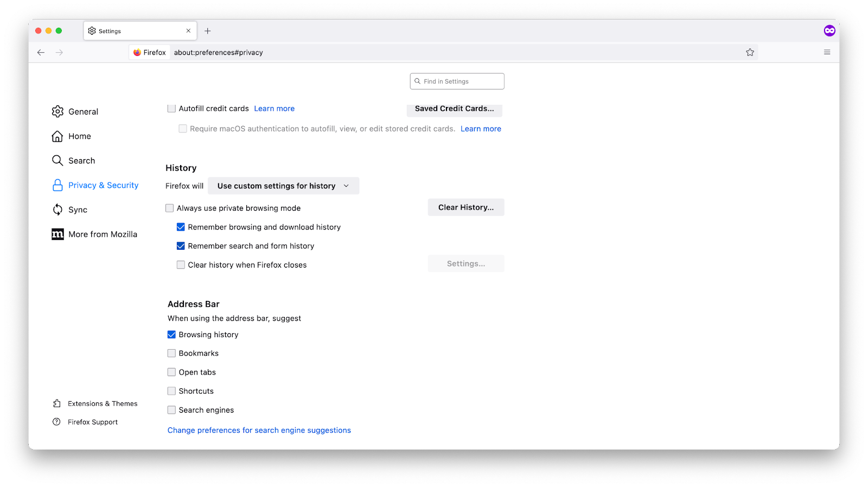Open the history mode dropdown

coord(284,186)
